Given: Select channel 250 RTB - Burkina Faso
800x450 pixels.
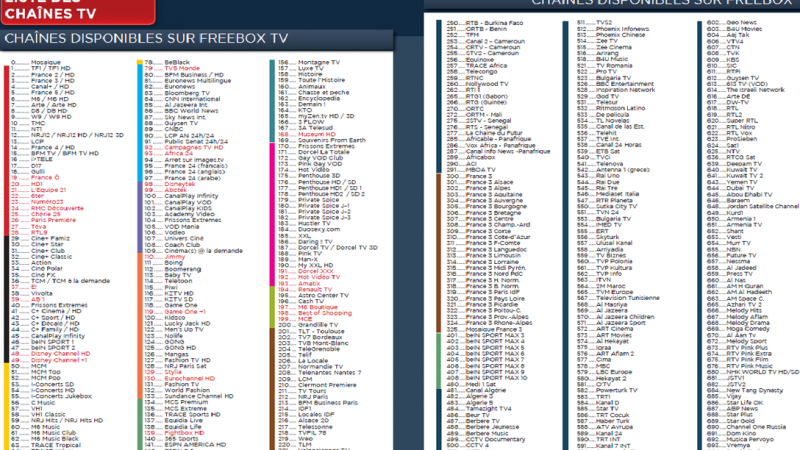Looking at the screenshot, I should (x=488, y=21).
